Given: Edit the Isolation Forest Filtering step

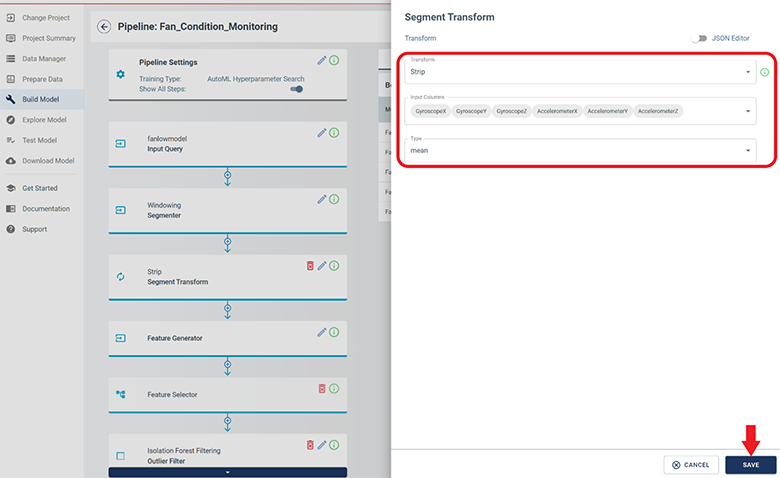Looking at the screenshot, I should pyautogui.click(x=322, y=445).
